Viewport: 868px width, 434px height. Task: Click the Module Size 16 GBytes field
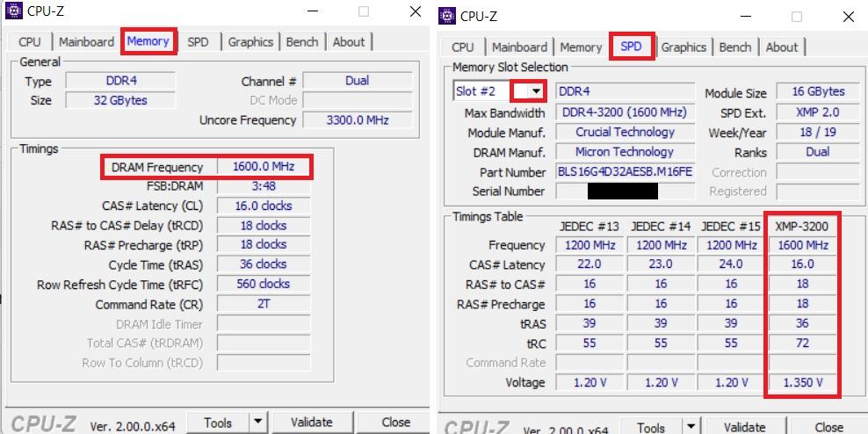click(x=818, y=91)
